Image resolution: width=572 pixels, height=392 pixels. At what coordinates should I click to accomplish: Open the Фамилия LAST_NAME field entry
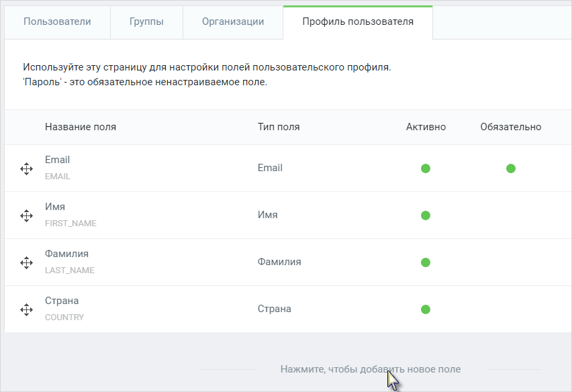pyautogui.click(x=288, y=262)
